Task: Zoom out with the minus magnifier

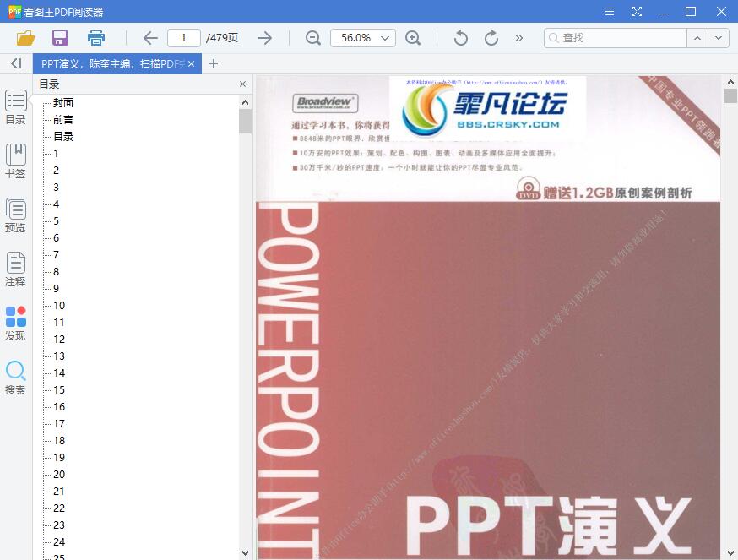Action: click(x=313, y=38)
